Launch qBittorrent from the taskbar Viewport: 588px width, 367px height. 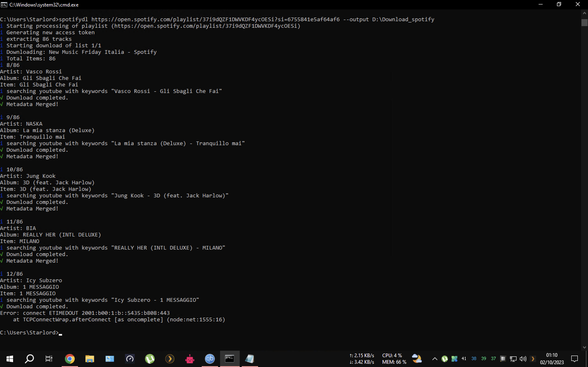210,358
